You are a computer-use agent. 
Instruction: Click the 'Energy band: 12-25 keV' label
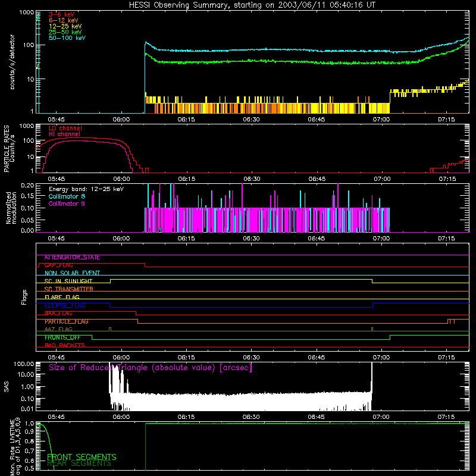tap(86, 189)
